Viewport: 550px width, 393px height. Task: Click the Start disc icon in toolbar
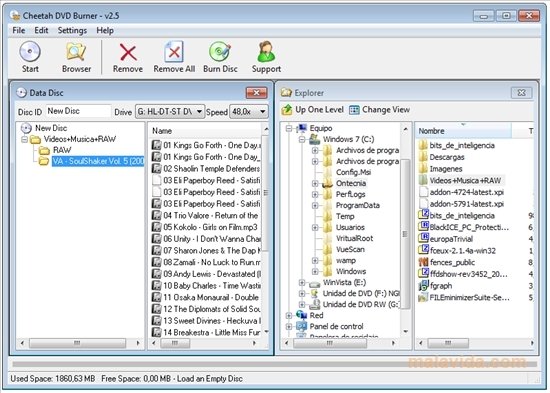pos(30,52)
